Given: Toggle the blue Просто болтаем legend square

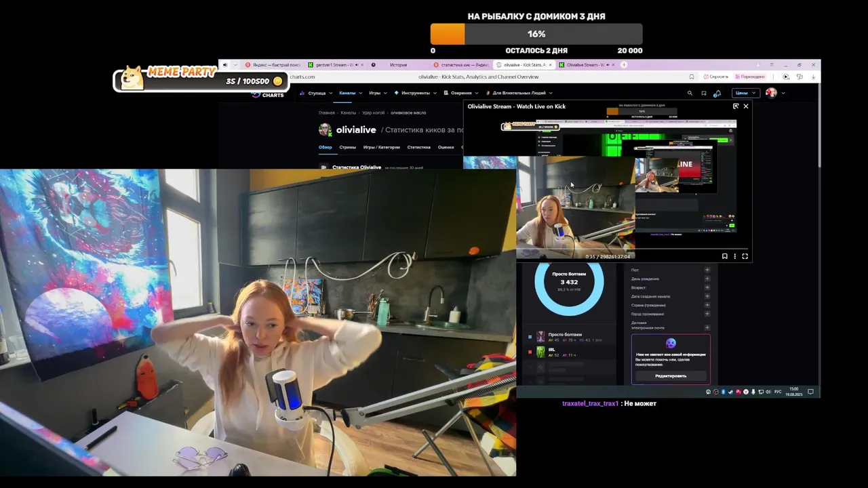Looking at the screenshot, I should tap(530, 336).
